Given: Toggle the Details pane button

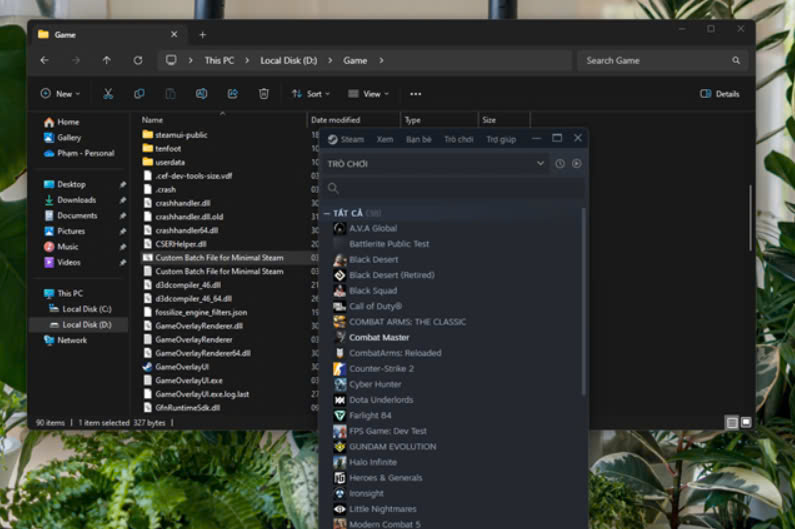Looking at the screenshot, I should click(x=720, y=94).
